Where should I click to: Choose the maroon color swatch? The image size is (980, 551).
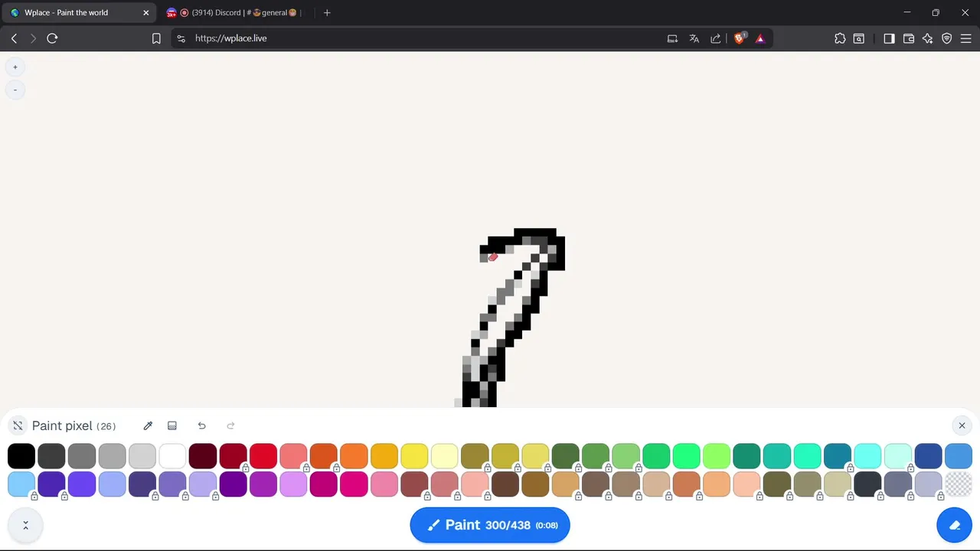(202, 456)
